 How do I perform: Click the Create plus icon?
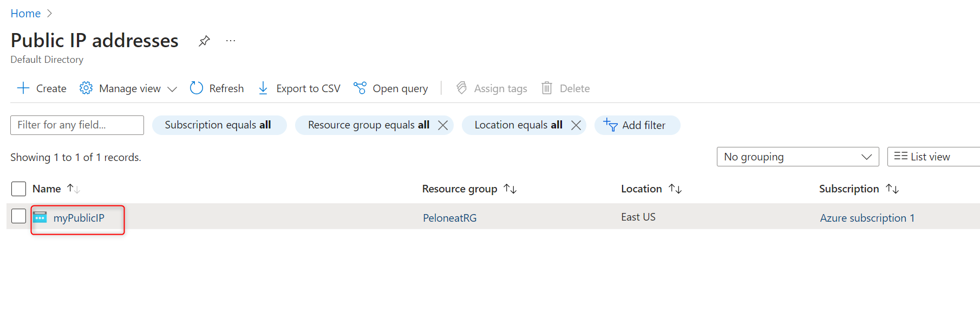(x=23, y=88)
